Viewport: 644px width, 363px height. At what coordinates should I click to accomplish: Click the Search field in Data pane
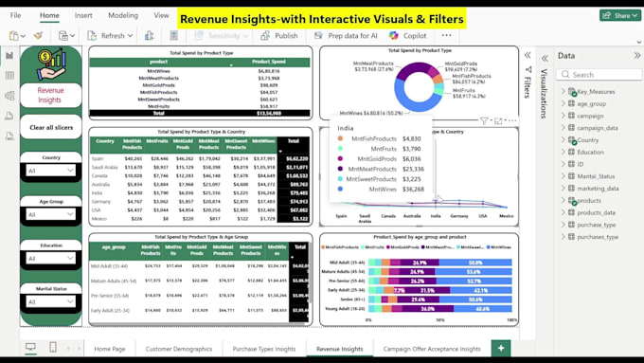[599, 75]
